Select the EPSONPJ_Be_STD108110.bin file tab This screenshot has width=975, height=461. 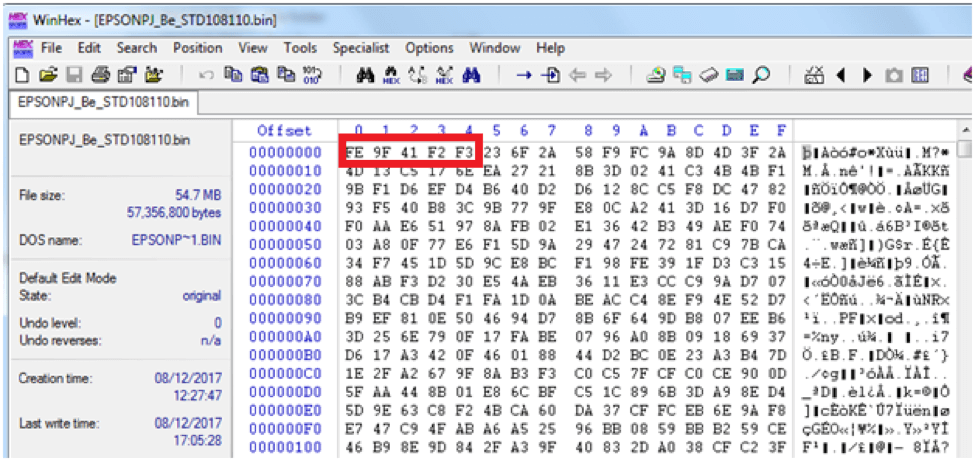pyautogui.click(x=105, y=103)
